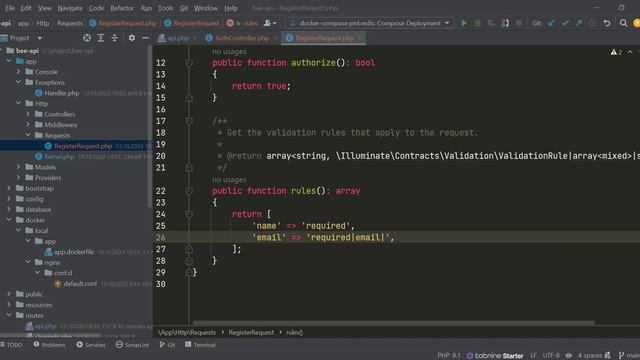
Task: Click \App\Http\Requests in bottom breadcrumb
Action: pyautogui.click(x=187, y=333)
